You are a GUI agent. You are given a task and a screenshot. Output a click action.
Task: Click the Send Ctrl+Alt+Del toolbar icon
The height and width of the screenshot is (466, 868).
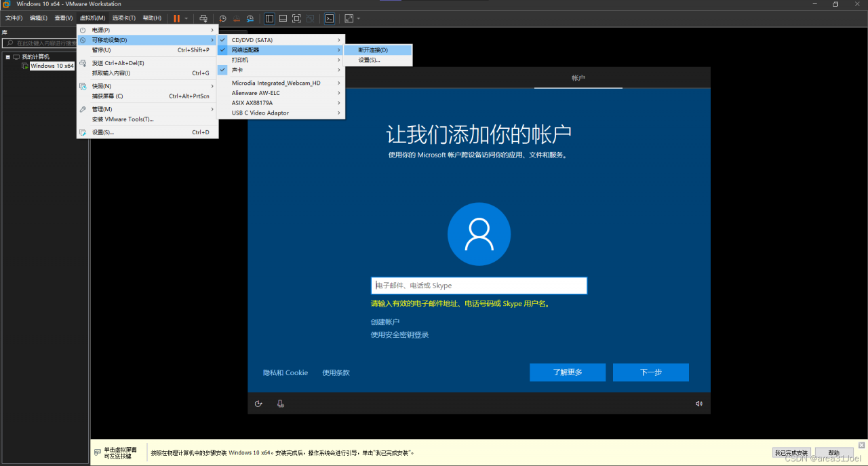point(203,18)
